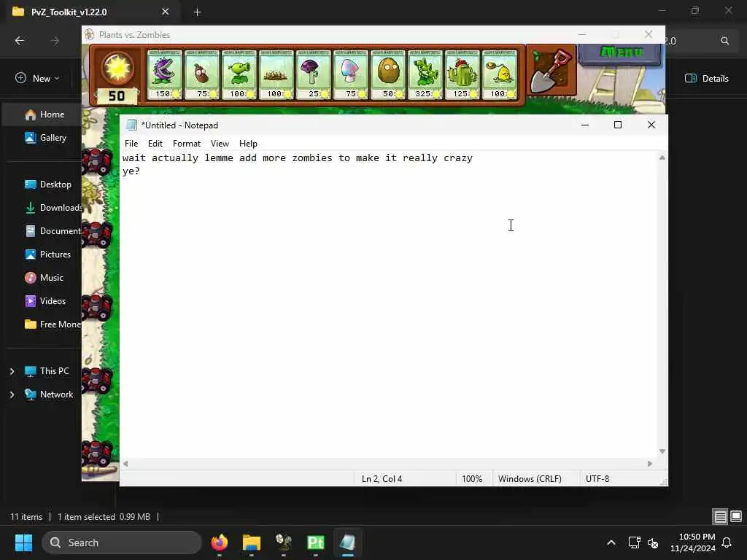Open the Windows Start menu

tap(23, 542)
